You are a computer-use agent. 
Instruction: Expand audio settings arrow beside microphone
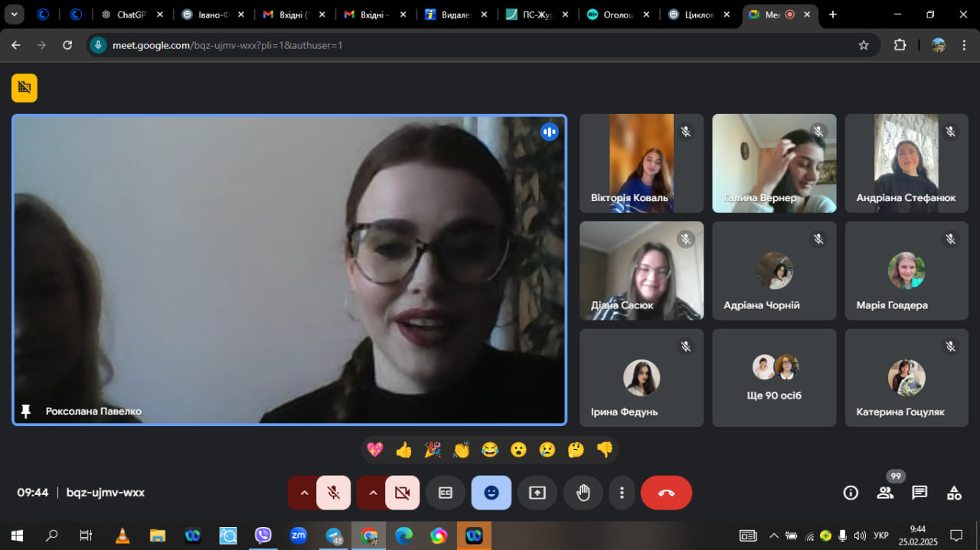click(303, 493)
